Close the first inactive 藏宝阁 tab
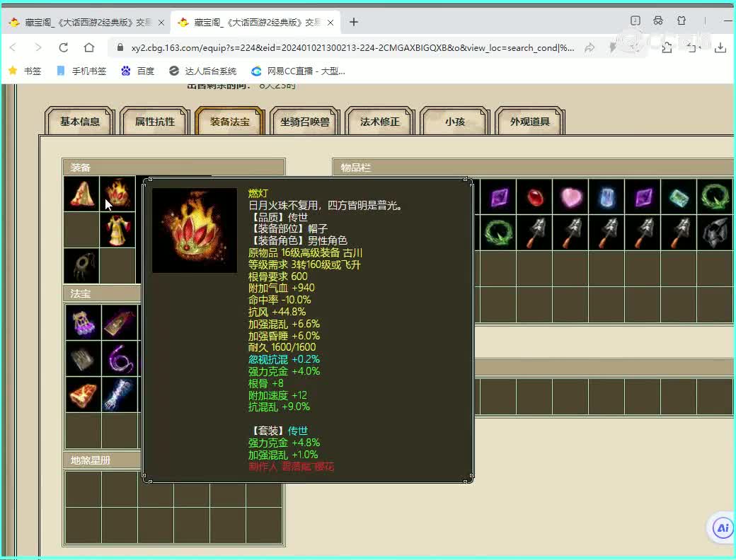736x560 pixels. pos(161,23)
